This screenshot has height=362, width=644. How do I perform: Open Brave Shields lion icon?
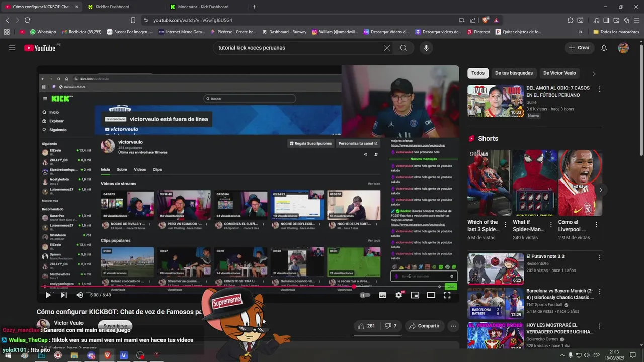click(x=485, y=20)
